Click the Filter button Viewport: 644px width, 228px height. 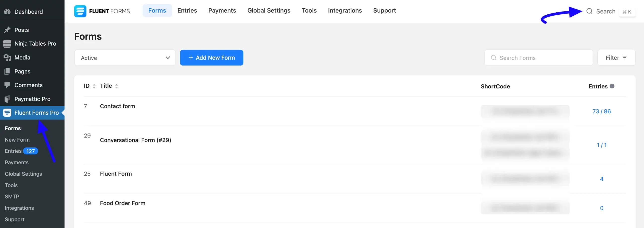[616, 58]
